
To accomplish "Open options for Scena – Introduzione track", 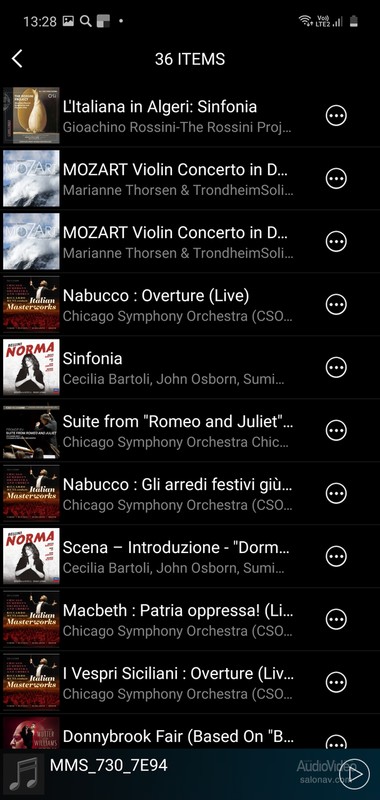I will point(336,556).
